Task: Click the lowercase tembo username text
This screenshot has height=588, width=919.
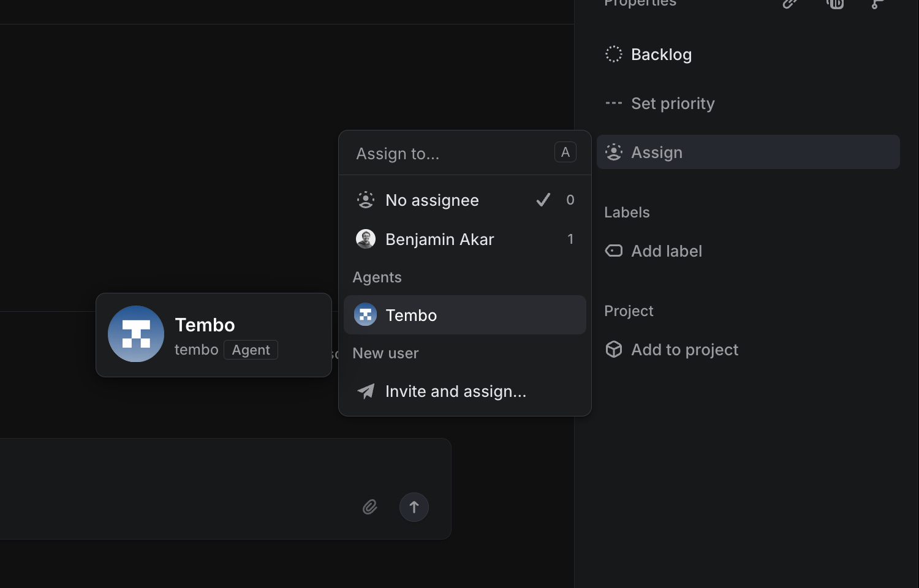Action: 196,350
